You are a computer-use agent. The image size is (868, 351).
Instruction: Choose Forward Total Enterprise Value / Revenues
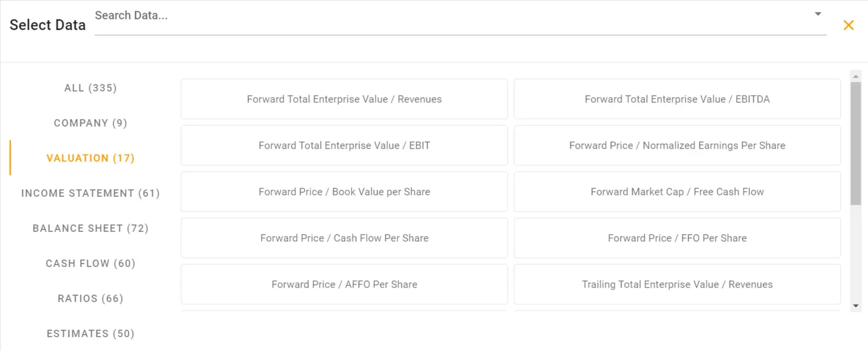point(344,99)
